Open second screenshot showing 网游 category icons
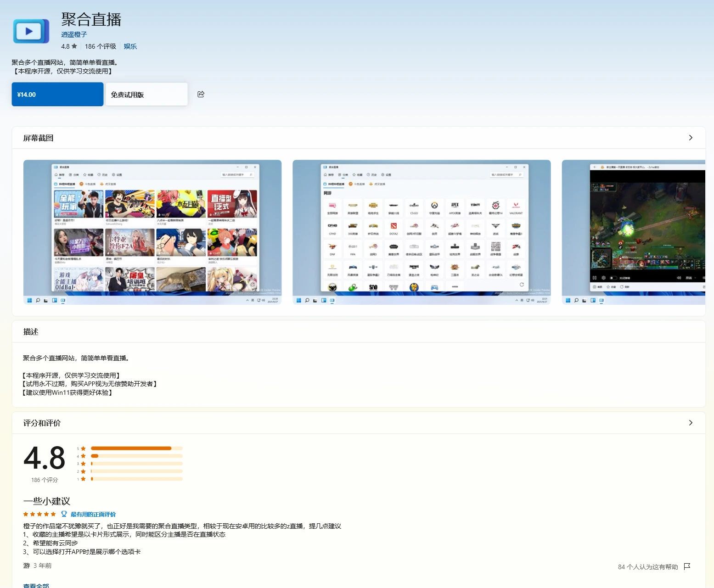Image resolution: width=714 pixels, height=588 pixels. [422, 232]
